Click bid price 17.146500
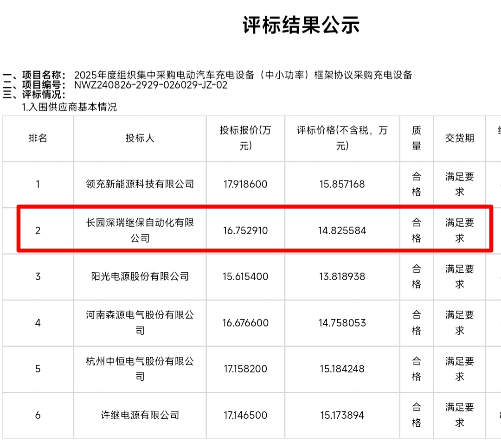The width and height of the screenshot is (501, 448). pyautogui.click(x=245, y=416)
